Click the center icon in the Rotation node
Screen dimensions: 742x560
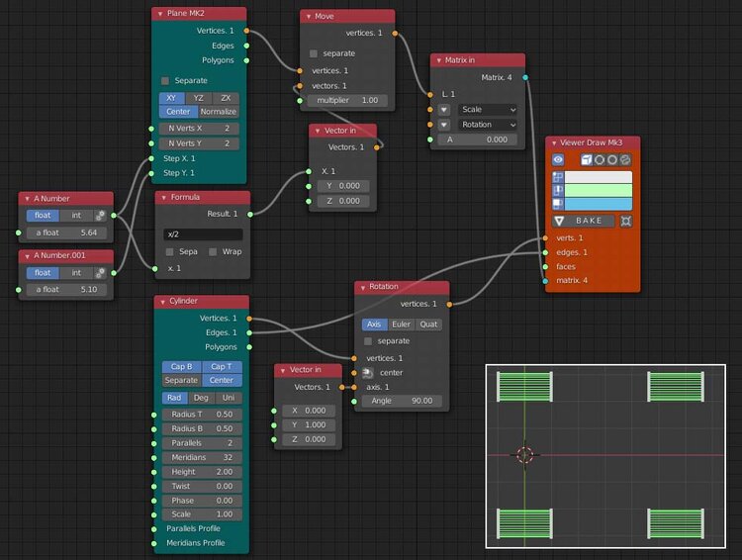[x=368, y=373]
